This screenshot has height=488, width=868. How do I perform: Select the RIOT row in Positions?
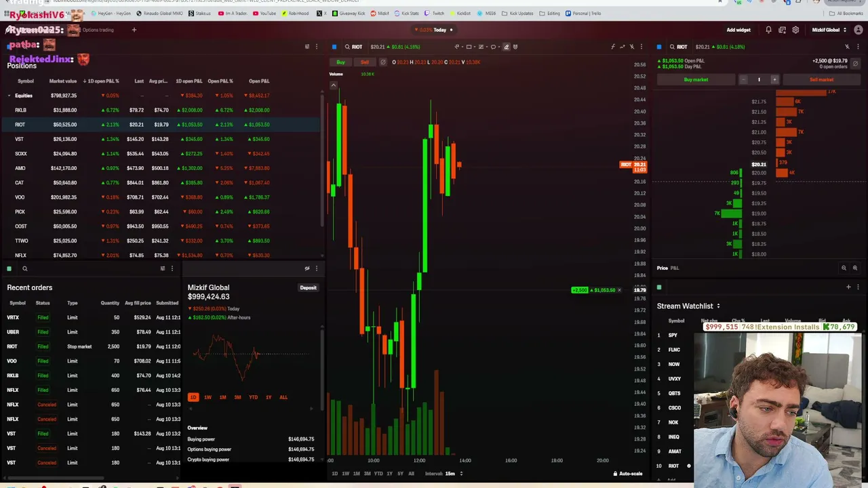tap(160, 125)
